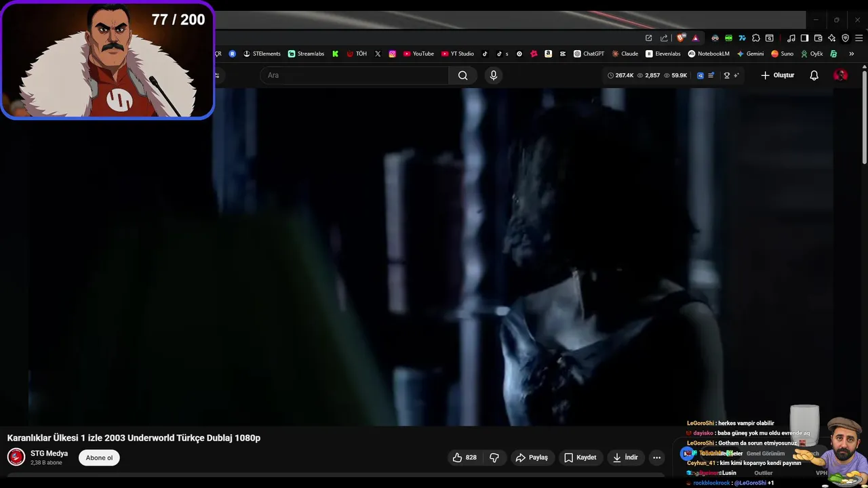Open YouTube notifications bell
The width and height of the screenshot is (868, 488).
814,75
